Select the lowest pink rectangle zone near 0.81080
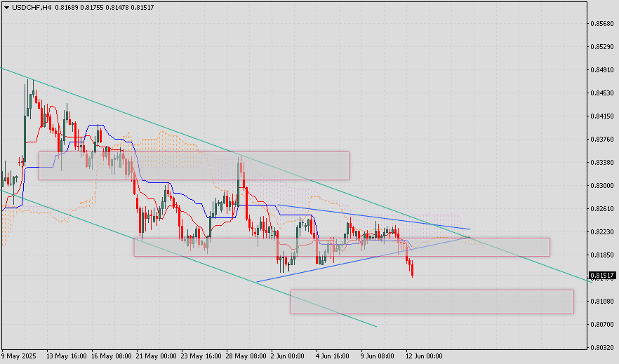The image size is (619, 364). [x=432, y=302]
